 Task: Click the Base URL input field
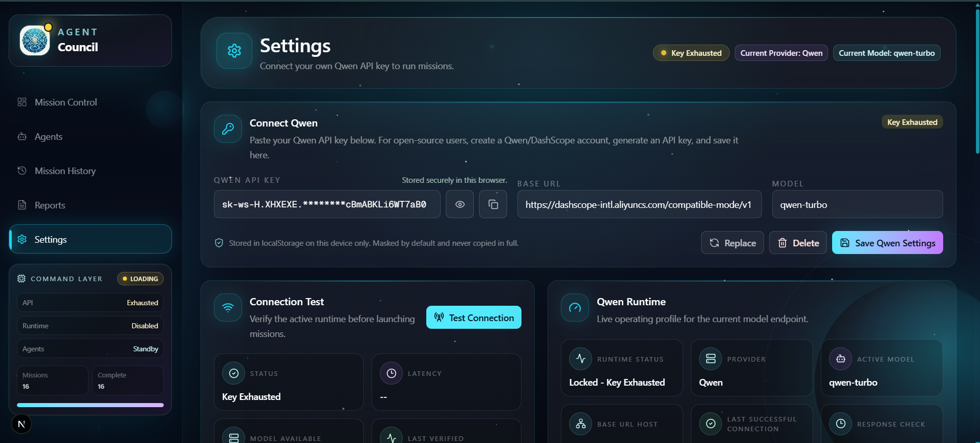point(639,204)
